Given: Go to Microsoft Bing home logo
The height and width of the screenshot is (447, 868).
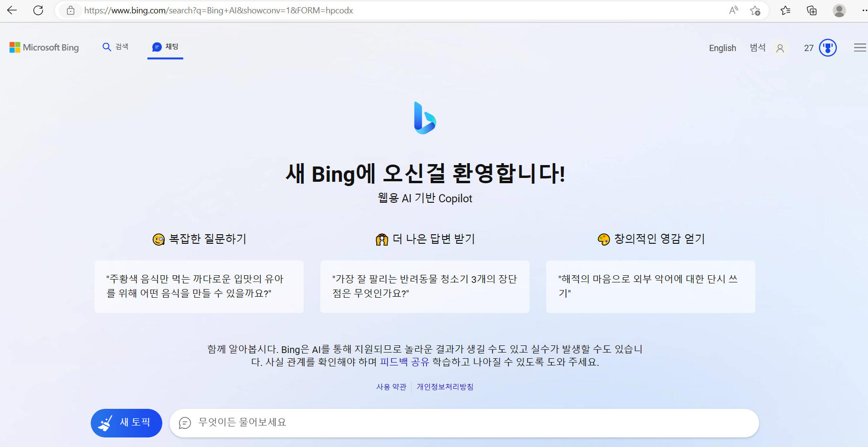Looking at the screenshot, I should tap(44, 48).
